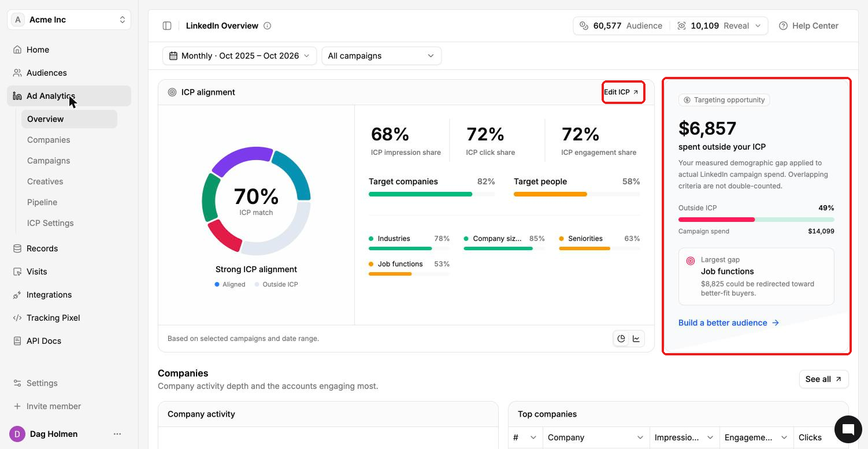868x449 pixels.
Task: Click the Edit ICP button
Action: click(x=622, y=92)
